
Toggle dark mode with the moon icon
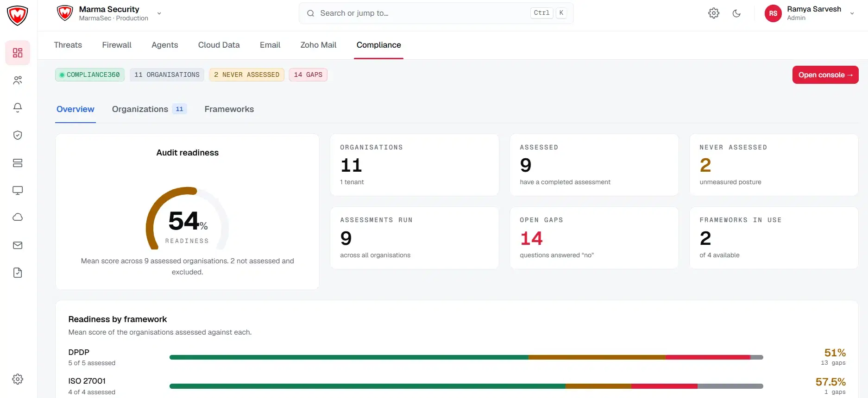click(x=736, y=13)
